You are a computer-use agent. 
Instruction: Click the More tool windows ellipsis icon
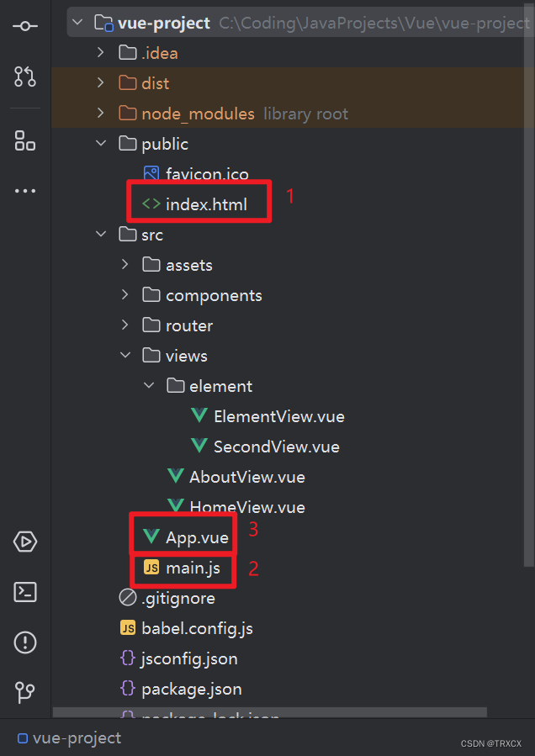point(25,192)
